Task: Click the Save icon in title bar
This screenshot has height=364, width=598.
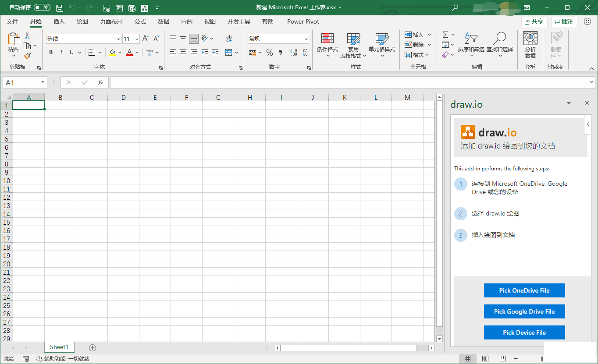Action: 60,7
